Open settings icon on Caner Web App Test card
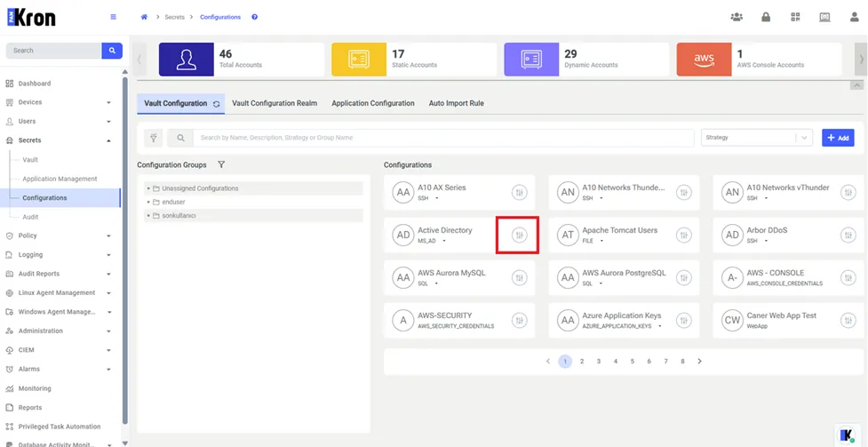This screenshot has width=868, height=447. pyautogui.click(x=848, y=320)
